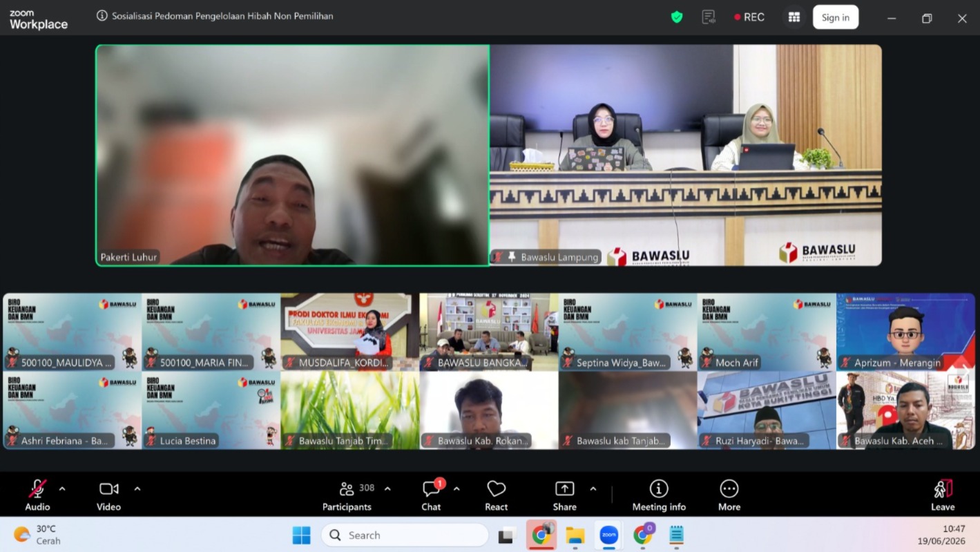Open the active Chrome window taskbar icon

click(x=541, y=535)
